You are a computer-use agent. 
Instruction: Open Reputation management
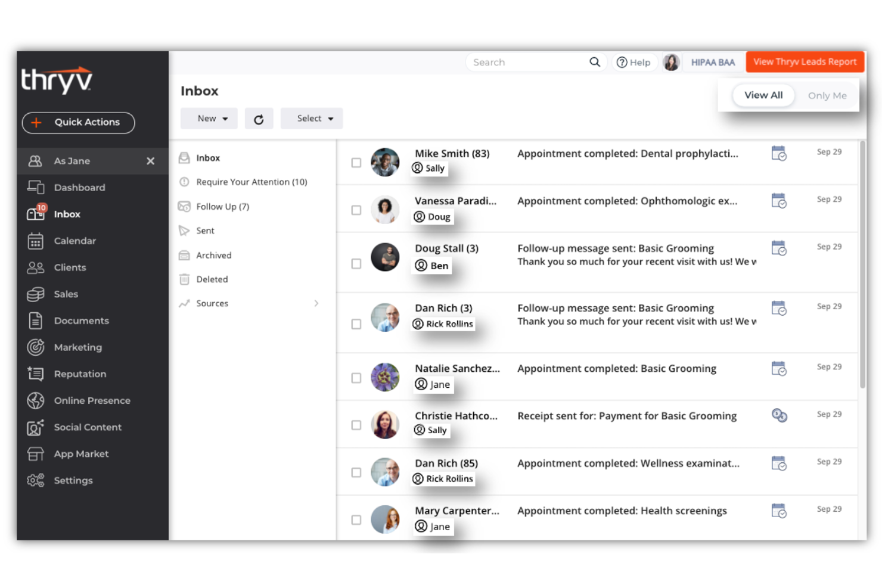(80, 374)
